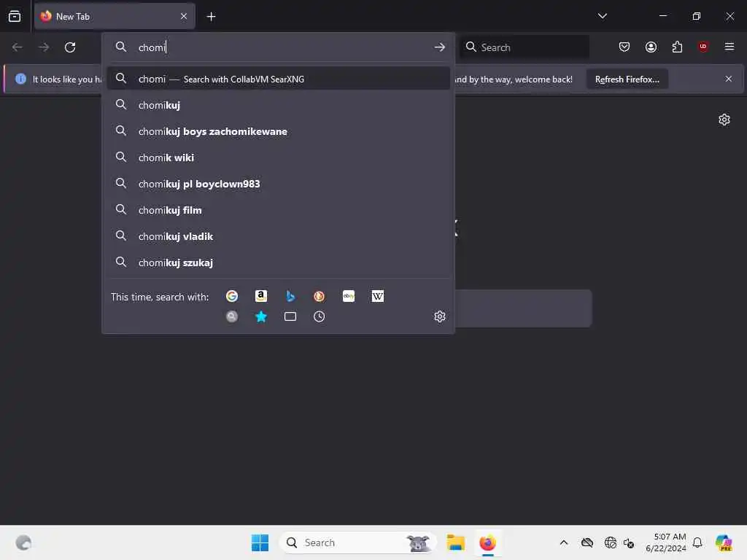The image size is (747, 560).
Task: Search this time with Bing
Action: click(290, 296)
